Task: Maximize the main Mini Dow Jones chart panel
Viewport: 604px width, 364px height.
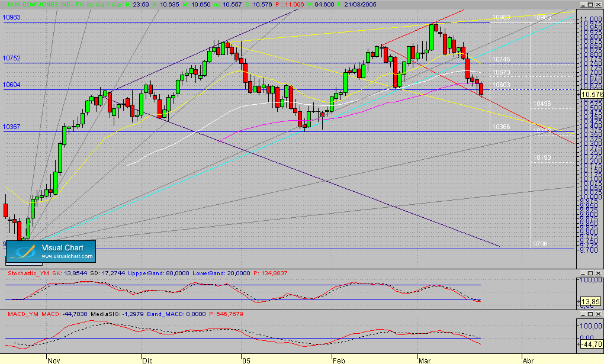Action: (x=590, y=4)
